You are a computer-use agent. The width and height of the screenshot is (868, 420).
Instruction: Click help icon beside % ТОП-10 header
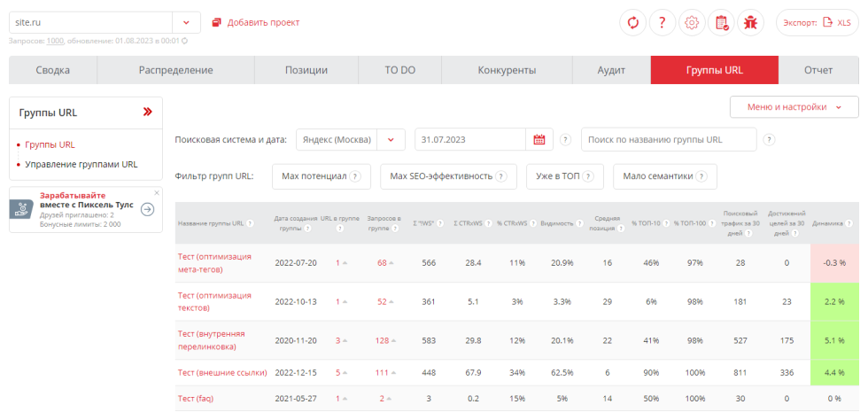coord(666,223)
